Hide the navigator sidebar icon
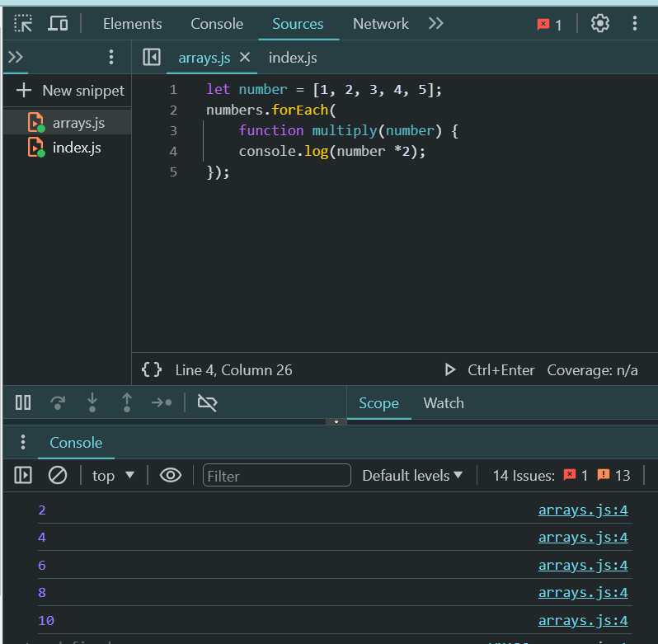 [x=152, y=57]
